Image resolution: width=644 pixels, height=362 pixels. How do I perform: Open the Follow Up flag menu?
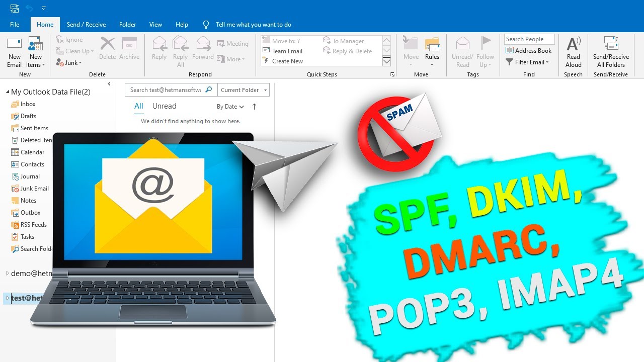coord(486,52)
